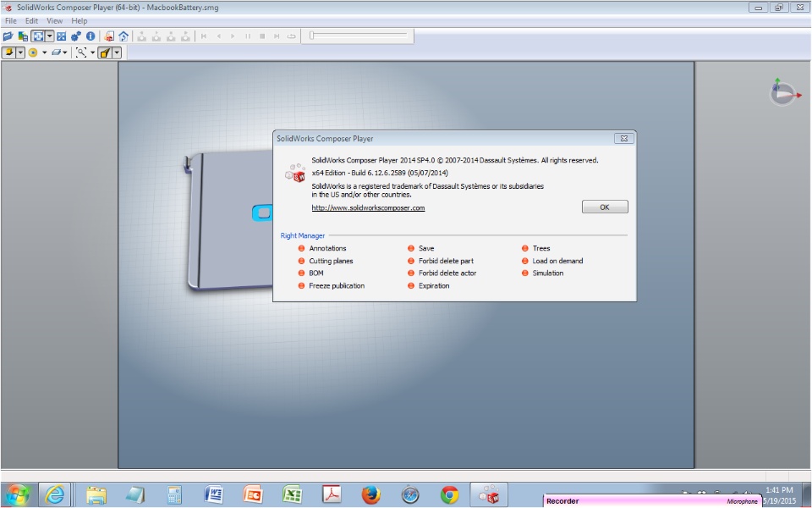Screen dimensions: 812x508
Task: Click the full screen toolbar icon
Action: point(62,36)
